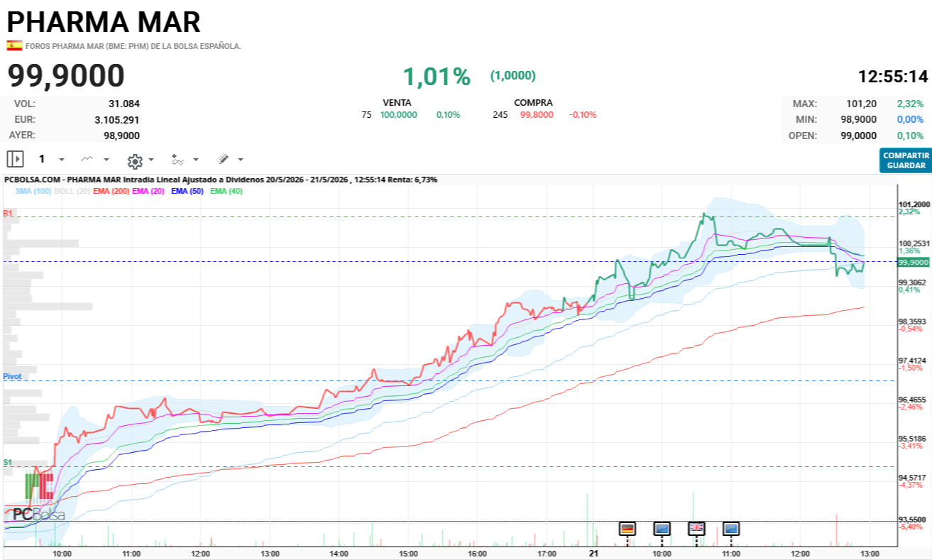Click the green 99,9000 price tag on axis

(913, 262)
